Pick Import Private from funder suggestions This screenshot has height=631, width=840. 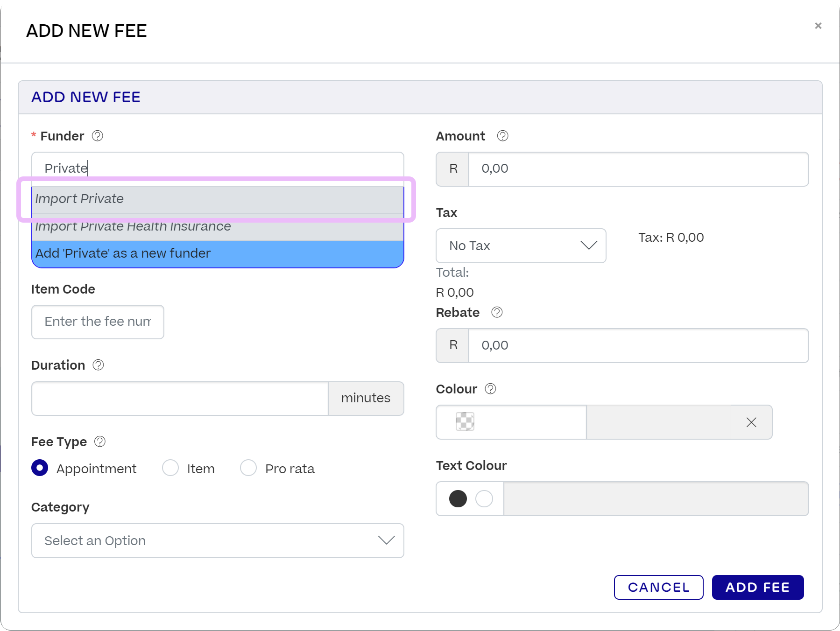(218, 199)
